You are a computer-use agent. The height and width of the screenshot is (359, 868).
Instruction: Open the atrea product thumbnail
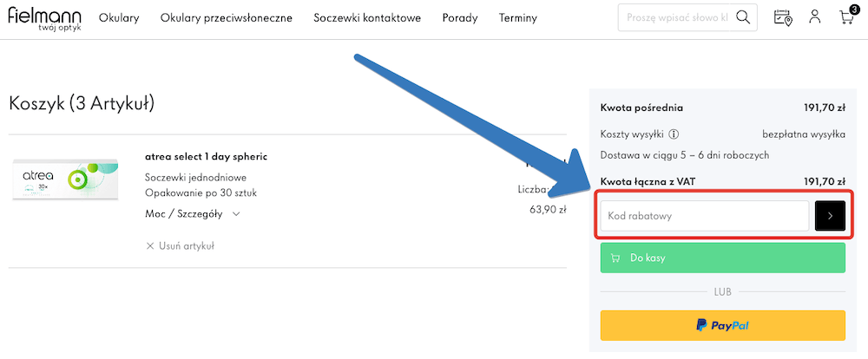pos(65,180)
